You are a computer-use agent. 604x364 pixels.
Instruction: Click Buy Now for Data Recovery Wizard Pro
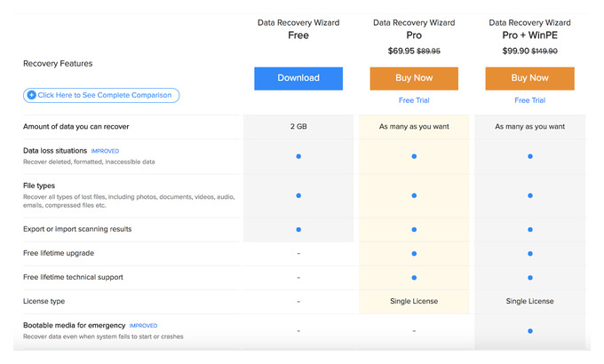click(414, 79)
